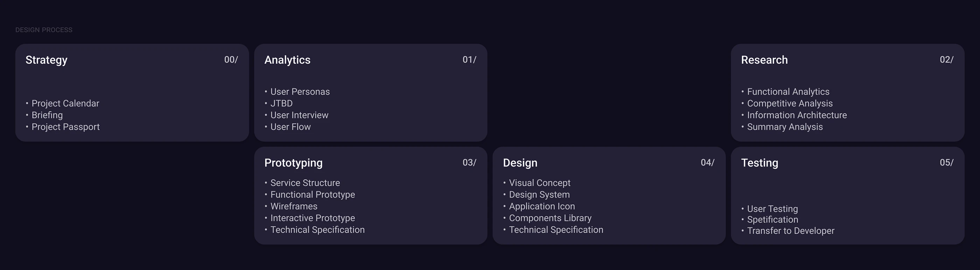Open the Project Passport entry
Viewport: 980px width, 270px height.
click(x=65, y=127)
